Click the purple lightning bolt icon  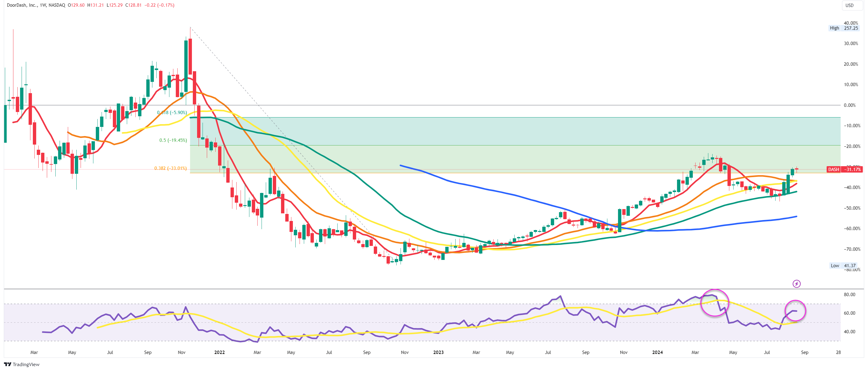pos(796,284)
